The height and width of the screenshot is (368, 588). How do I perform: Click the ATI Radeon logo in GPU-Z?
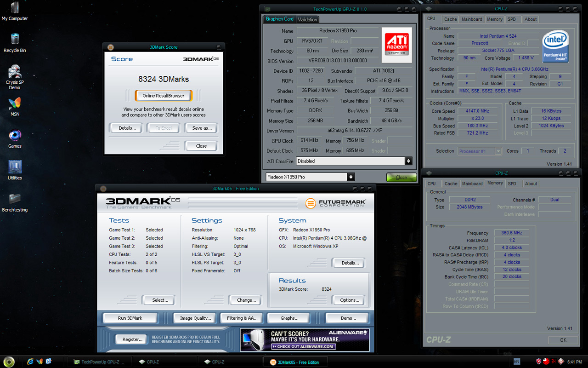(397, 45)
